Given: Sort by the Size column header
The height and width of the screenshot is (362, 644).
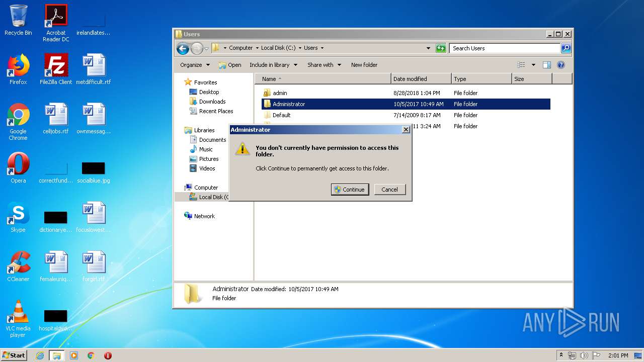Looking at the screenshot, I should 532,79.
